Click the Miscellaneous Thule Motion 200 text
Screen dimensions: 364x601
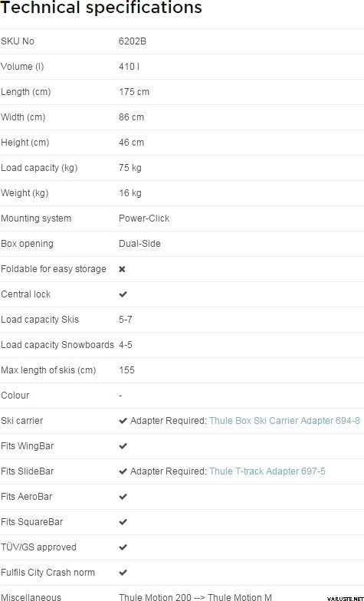pyautogui.click(x=155, y=597)
